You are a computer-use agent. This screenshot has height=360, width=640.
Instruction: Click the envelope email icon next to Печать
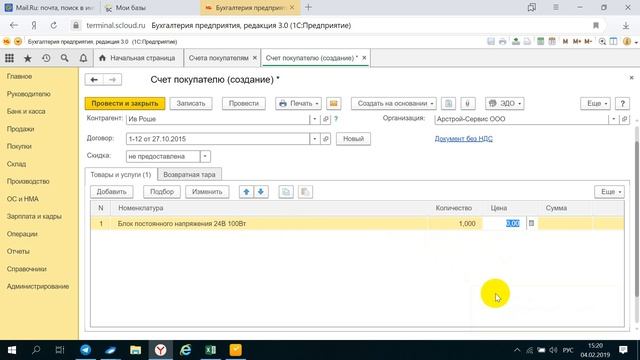(333, 103)
